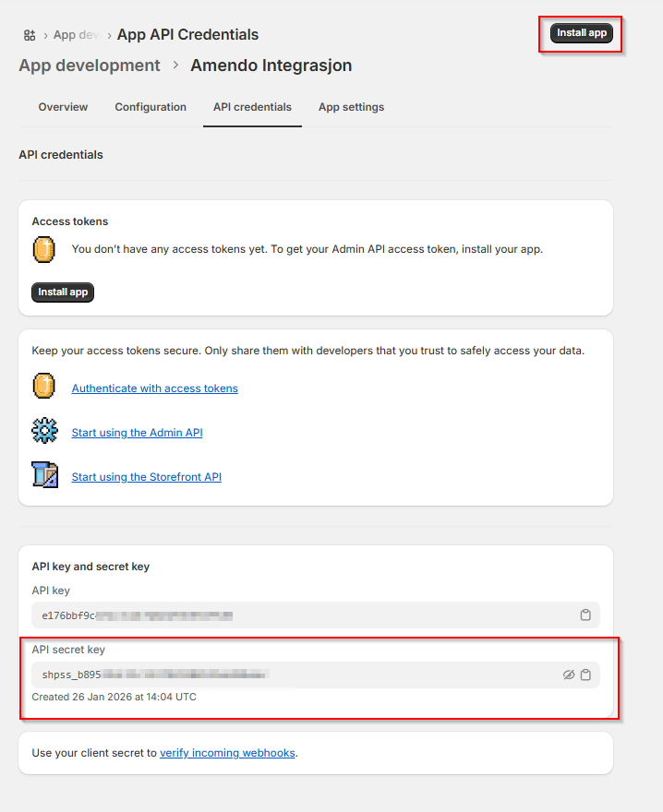663x812 pixels.
Task: Go back to App development heading link
Action: [90, 66]
